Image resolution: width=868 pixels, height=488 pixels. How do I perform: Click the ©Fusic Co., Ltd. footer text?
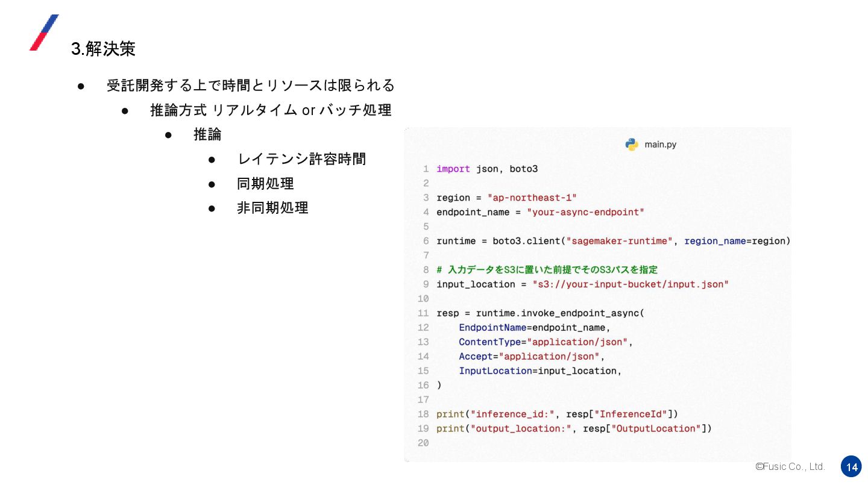pyautogui.click(x=790, y=467)
